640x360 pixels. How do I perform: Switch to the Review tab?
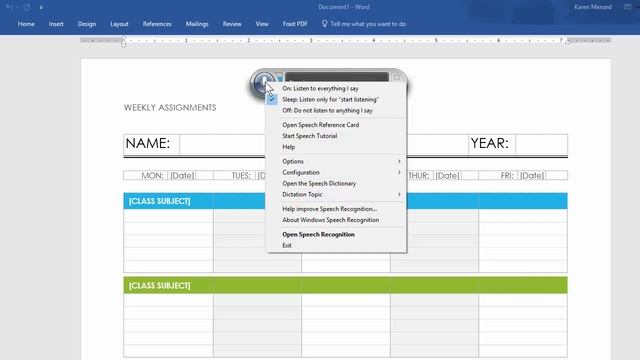point(232,24)
